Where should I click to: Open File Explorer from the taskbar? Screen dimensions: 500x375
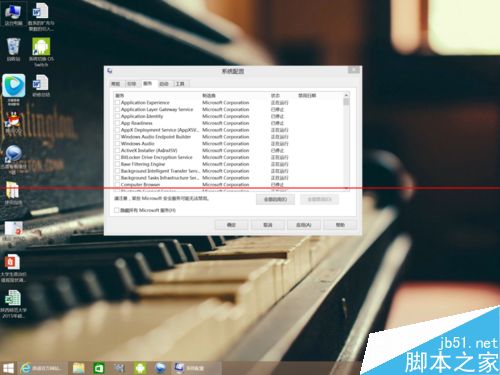click(x=79, y=368)
